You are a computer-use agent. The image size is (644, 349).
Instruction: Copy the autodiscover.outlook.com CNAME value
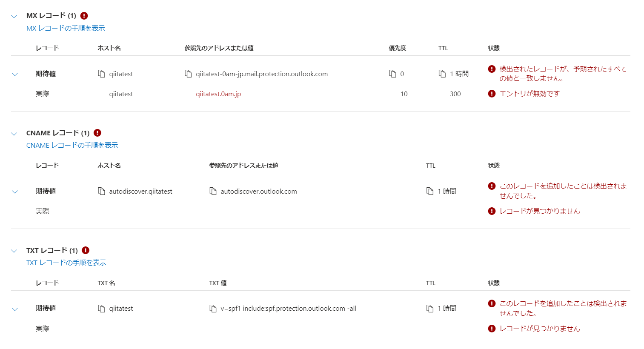tap(213, 191)
